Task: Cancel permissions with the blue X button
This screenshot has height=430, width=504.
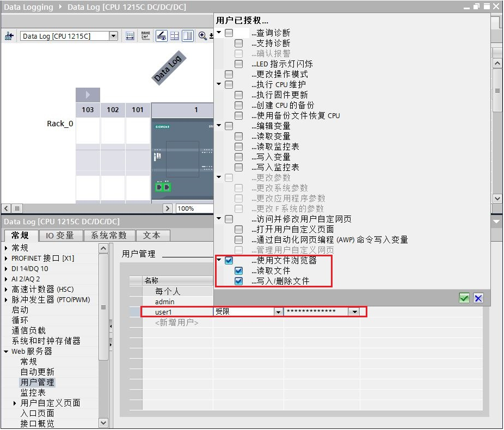Action: click(x=478, y=298)
